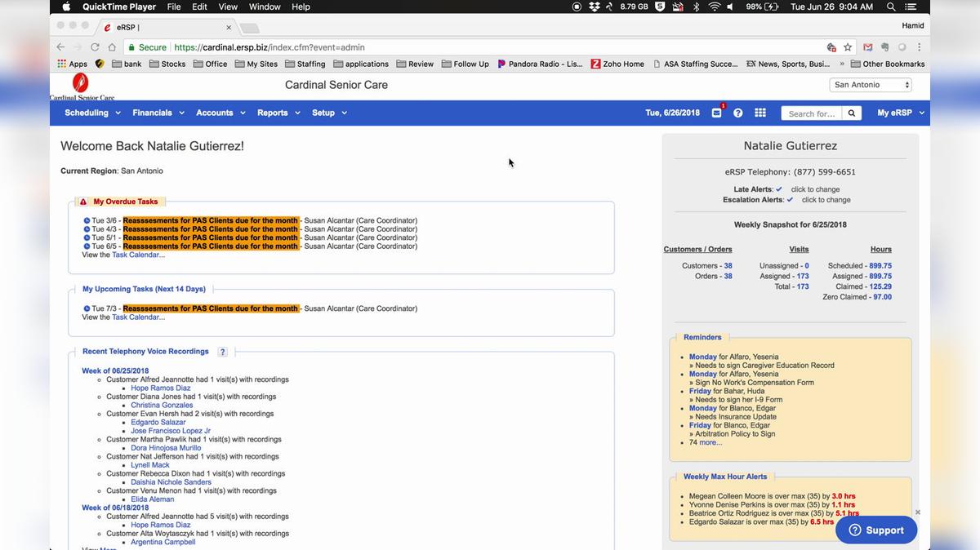Click help icon beside Recent Telephony Voice Recordings
The height and width of the screenshot is (550, 980).
[223, 352]
